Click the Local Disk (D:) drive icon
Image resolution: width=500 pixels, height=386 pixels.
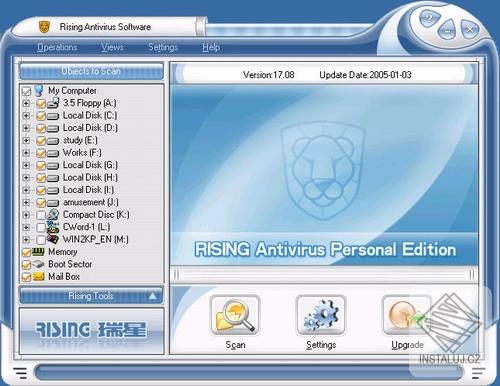(x=53, y=129)
